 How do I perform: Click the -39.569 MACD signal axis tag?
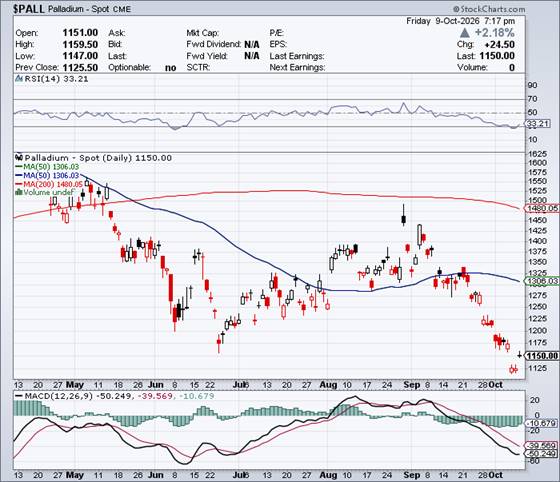(x=542, y=446)
